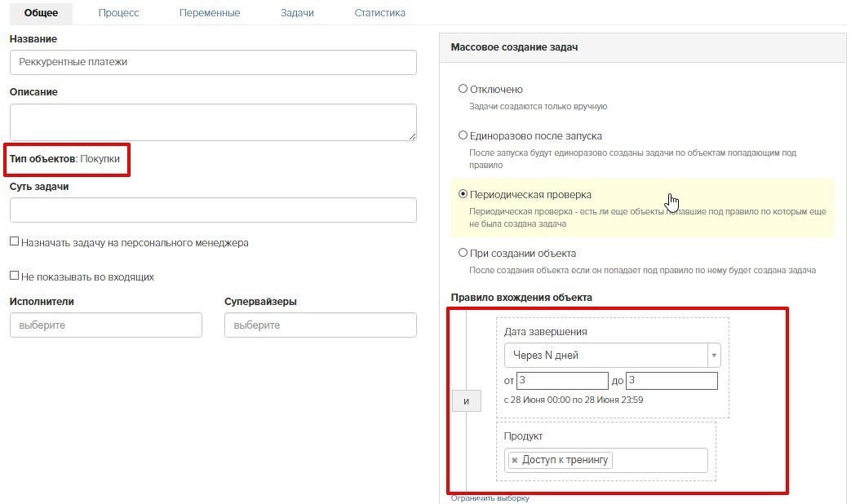Click the 'Суть задачи' input field
851x504 pixels.
point(213,210)
